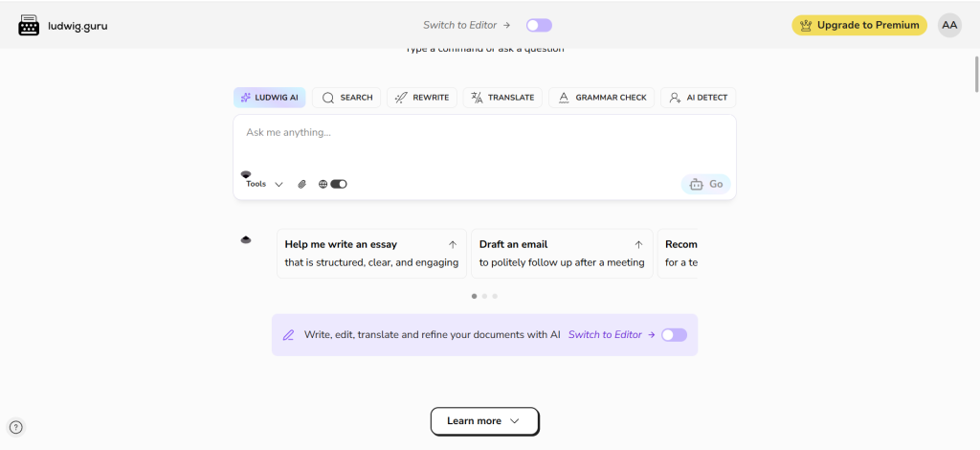Click the pencil icon in the editor banner
This screenshot has height=450, width=980.
pos(288,335)
